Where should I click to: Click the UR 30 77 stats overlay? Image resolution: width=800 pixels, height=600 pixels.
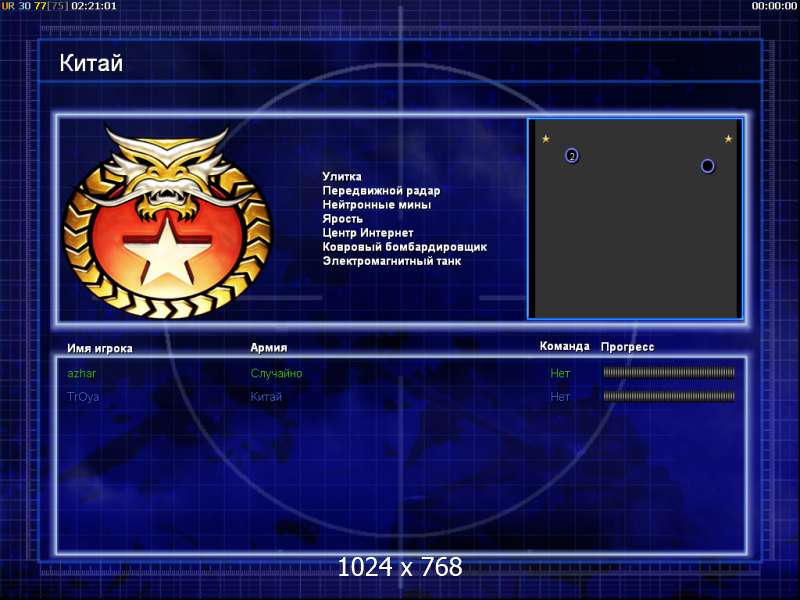(x=35, y=6)
